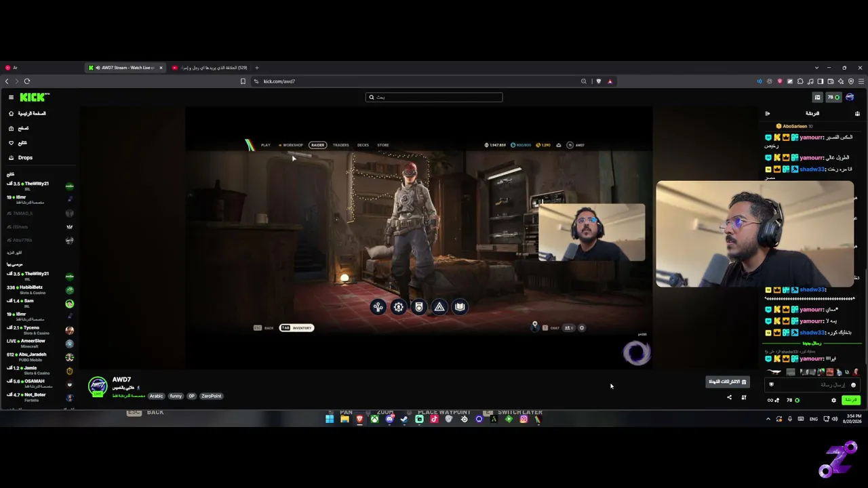Click the Kick search box
The height and width of the screenshot is (488, 868).
point(434,97)
